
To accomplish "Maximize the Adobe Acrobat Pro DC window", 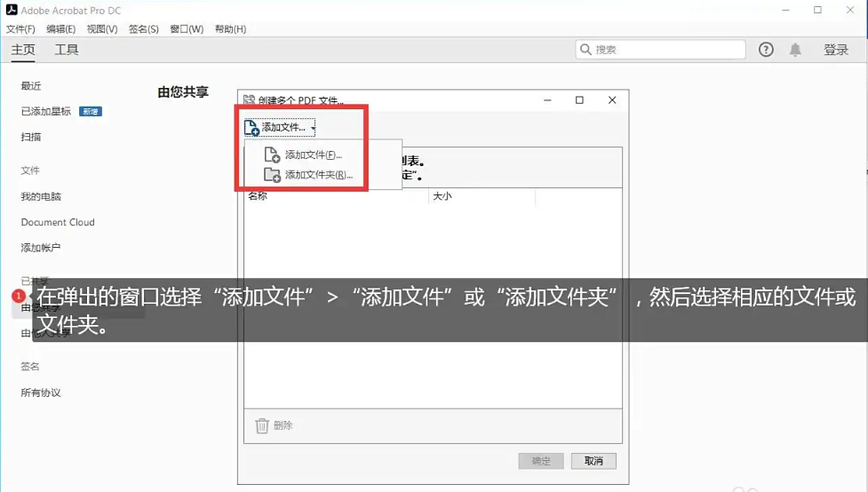I will click(x=817, y=10).
